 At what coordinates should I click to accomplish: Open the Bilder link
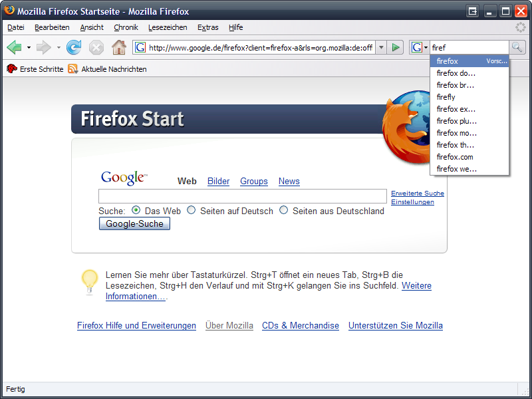(219, 181)
